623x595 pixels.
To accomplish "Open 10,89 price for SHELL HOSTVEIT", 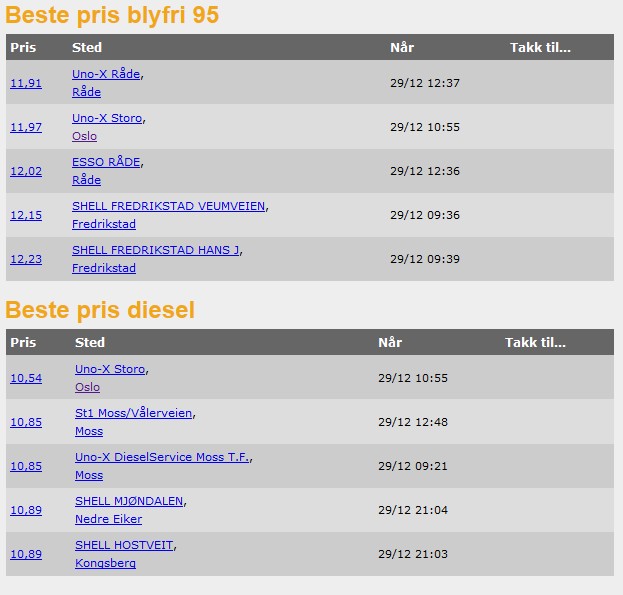I will [x=26, y=554].
